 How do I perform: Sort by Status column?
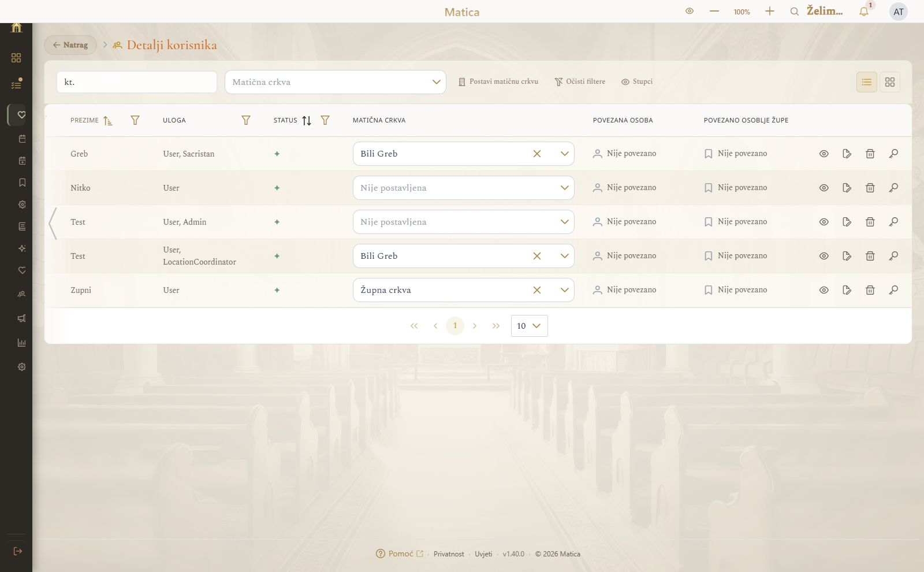307,120
